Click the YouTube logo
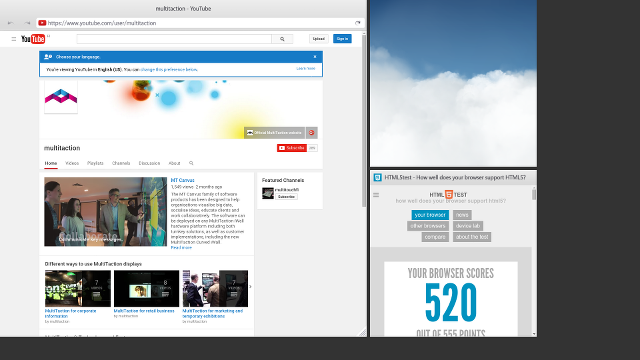The width and height of the screenshot is (640, 360). 33,39
